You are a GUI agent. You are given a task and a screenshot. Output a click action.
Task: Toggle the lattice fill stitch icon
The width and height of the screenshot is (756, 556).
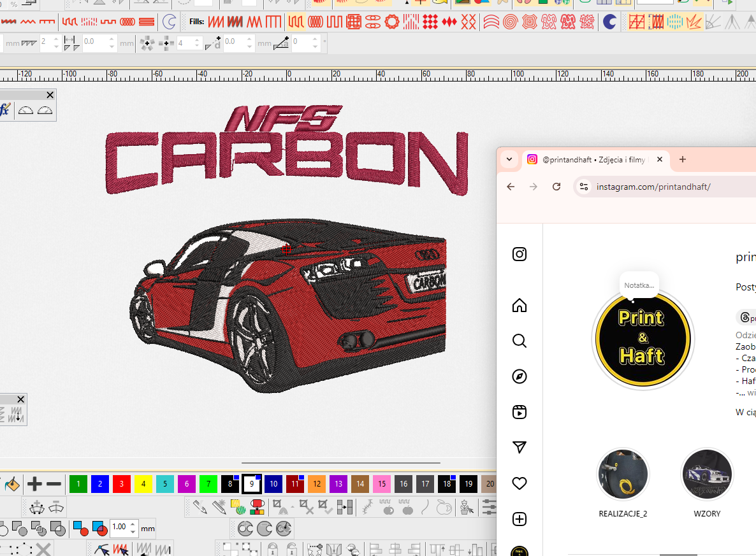tap(353, 22)
